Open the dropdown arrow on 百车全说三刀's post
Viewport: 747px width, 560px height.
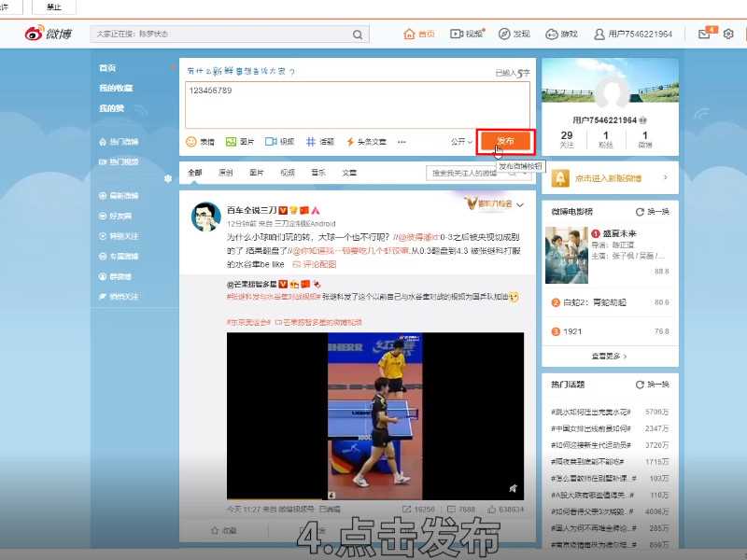tap(521, 204)
